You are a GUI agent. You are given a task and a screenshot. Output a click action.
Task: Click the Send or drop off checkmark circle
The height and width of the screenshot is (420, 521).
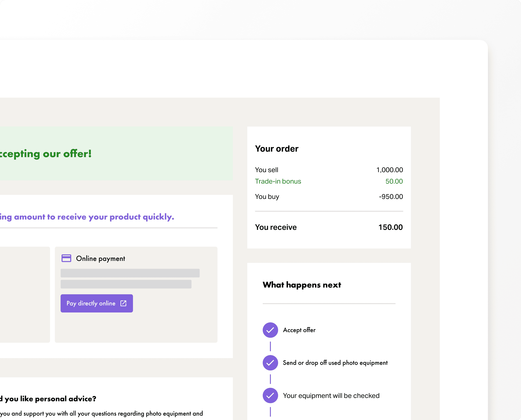click(270, 363)
